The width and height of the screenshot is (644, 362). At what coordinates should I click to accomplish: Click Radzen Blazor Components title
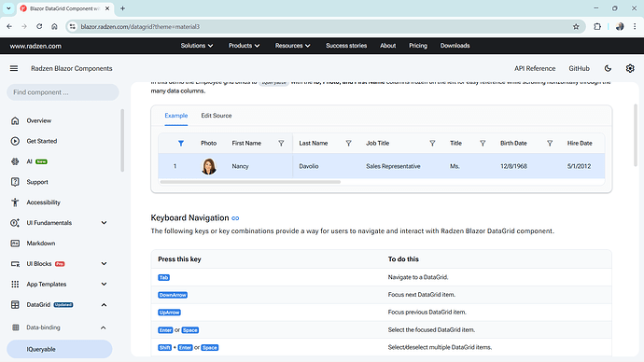[x=72, y=68]
